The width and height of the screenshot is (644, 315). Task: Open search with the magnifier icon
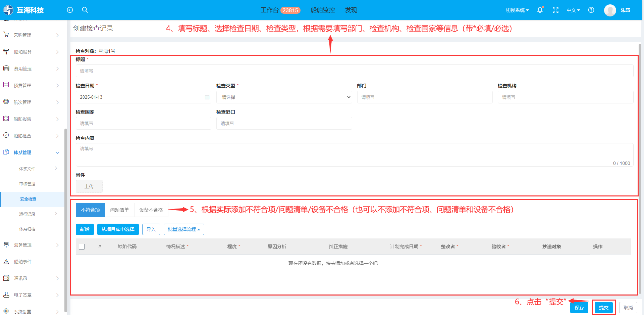pos(85,10)
